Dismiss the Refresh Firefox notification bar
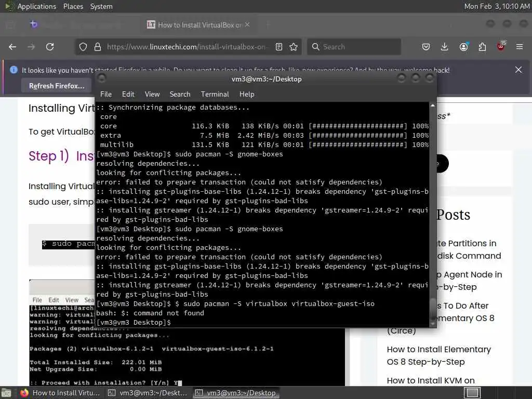 coord(518,70)
